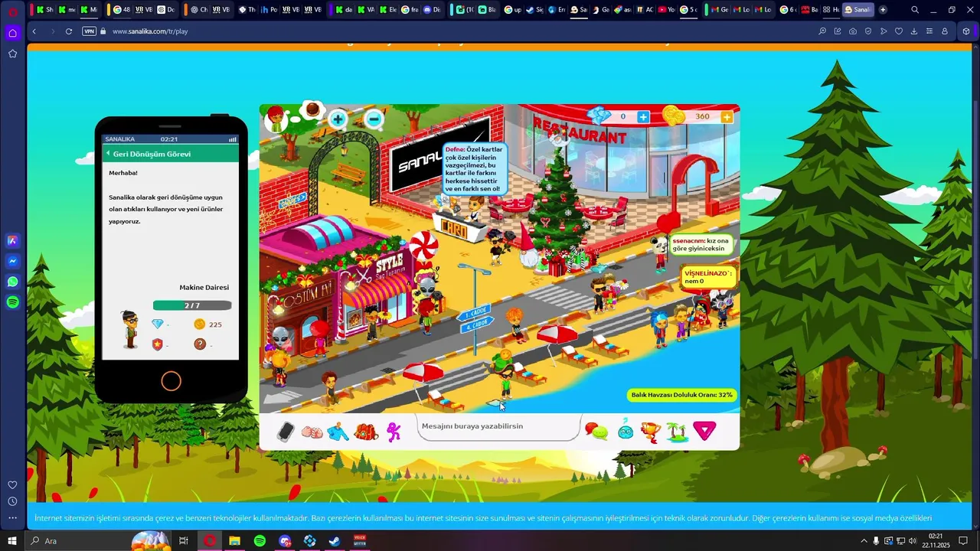This screenshot has width=980, height=551.
Task: Open browser tab search magnifier
Action: [915, 10]
